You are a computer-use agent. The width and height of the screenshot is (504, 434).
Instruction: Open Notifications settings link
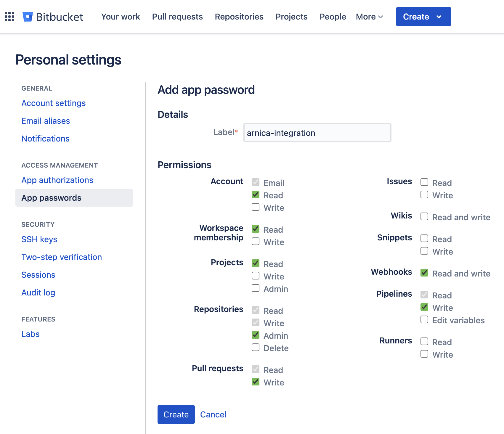[46, 139]
